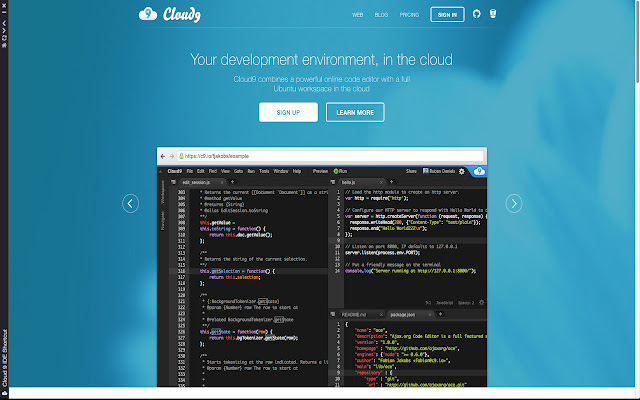Image resolution: width=640 pixels, height=400 pixels.
Task: Open the BLOG link in header
Action: coord(381,15)
